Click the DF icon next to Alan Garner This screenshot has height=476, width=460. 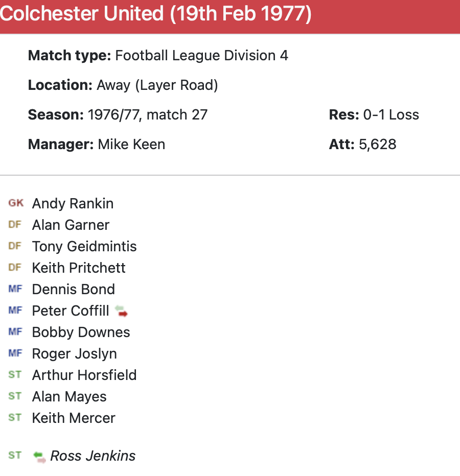15,225
